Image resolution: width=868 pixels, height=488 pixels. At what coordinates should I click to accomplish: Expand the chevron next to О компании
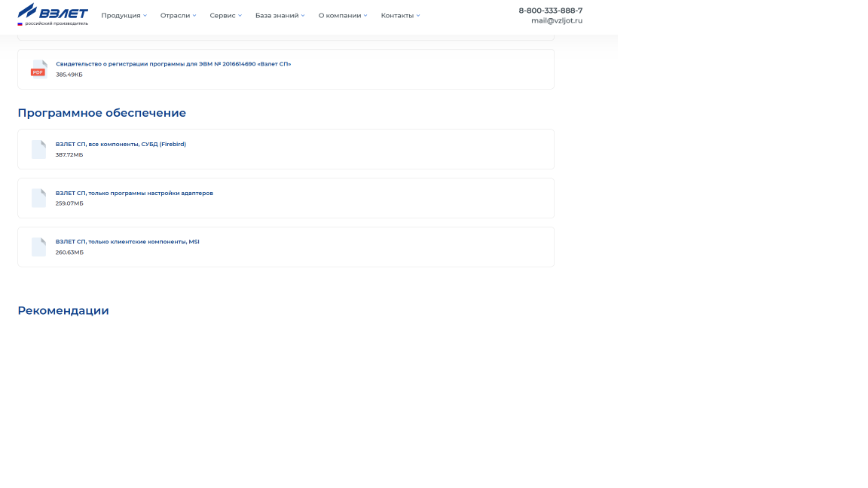pyautogui.click(x=365, y=16)
